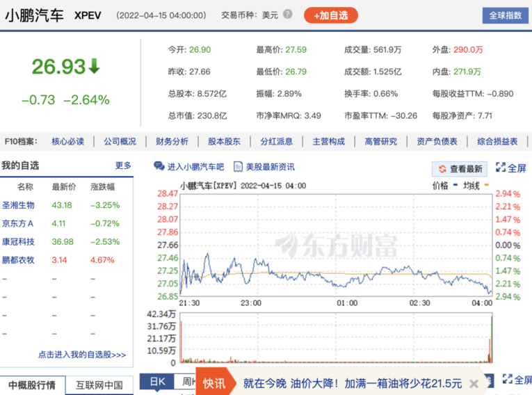Click the document icon beside 美股最新资讯
This screenshot has width=532, height=395.
tap(238, 167)
